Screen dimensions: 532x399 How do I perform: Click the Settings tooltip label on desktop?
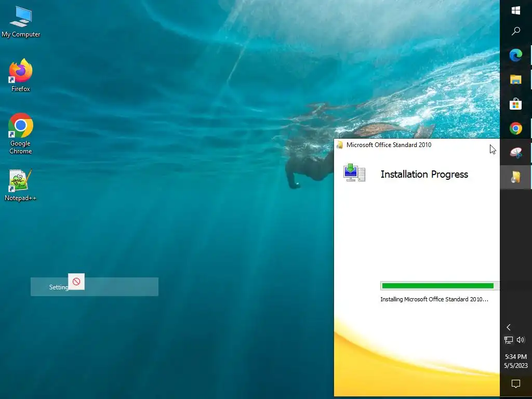pos(59,287)
